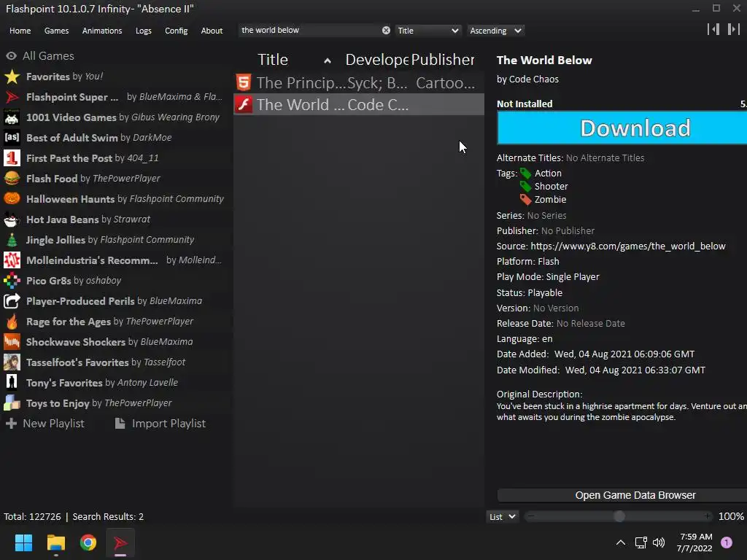Image resolution: width=747 pixels, height=560 pixels.
Task: Open Chrome from taskbar
Action: (x=88, y=542)
